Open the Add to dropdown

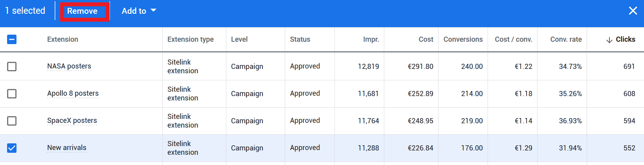click(139, 11)
